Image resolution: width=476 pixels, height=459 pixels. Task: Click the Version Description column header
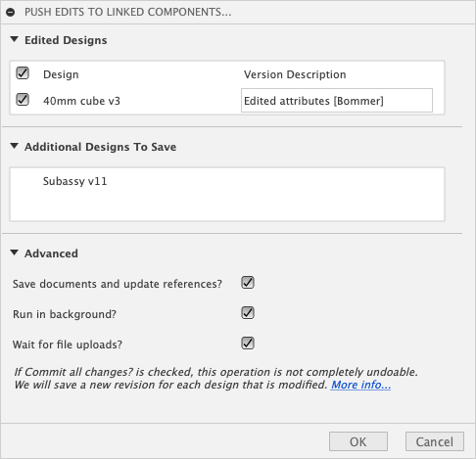pos(295,74)
